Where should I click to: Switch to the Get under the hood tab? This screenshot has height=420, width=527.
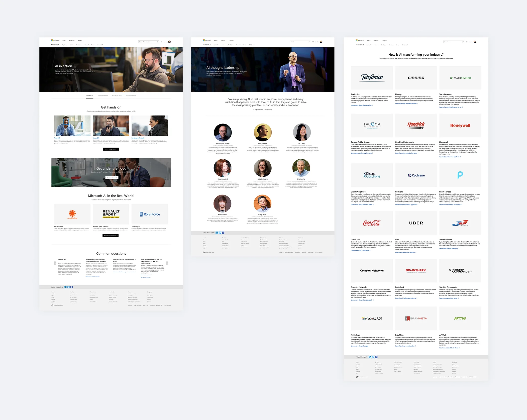coord(103,96)
